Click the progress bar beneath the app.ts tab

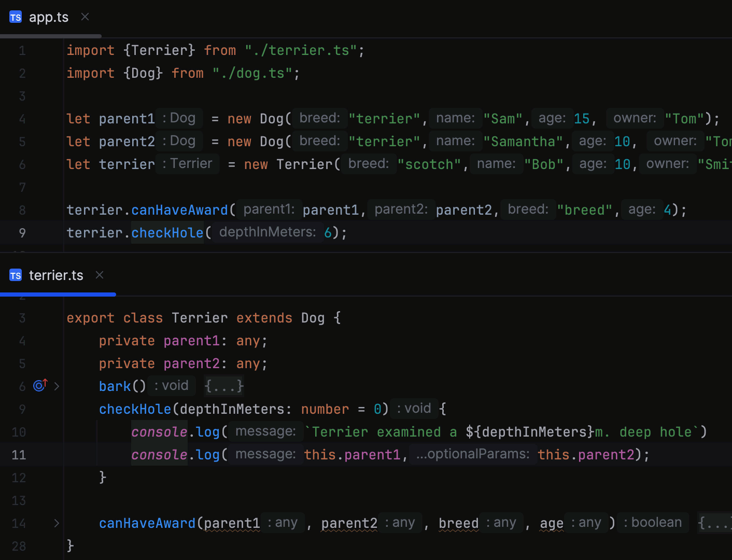50,36
